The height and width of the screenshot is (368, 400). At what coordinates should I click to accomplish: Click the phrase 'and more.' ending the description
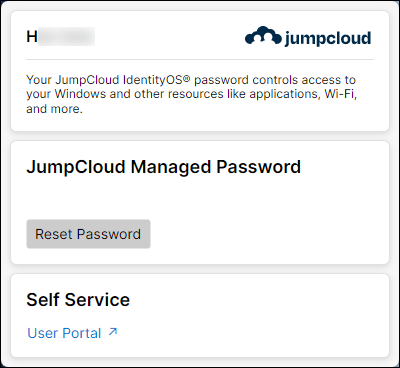[x=54, y=109]
